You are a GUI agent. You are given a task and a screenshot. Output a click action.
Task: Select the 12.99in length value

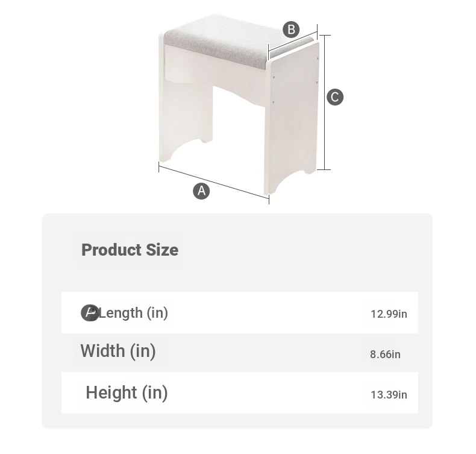(389, 314)
